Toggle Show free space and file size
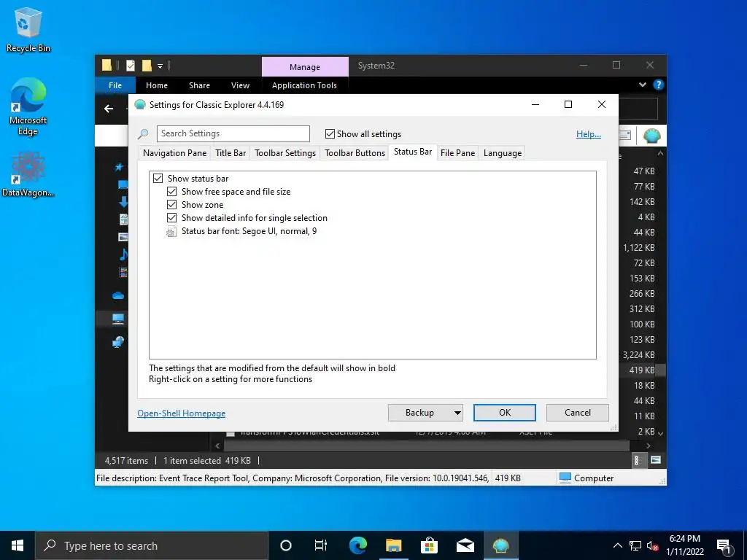This screenshot has width=747, height=560. [x=172, y=192]
